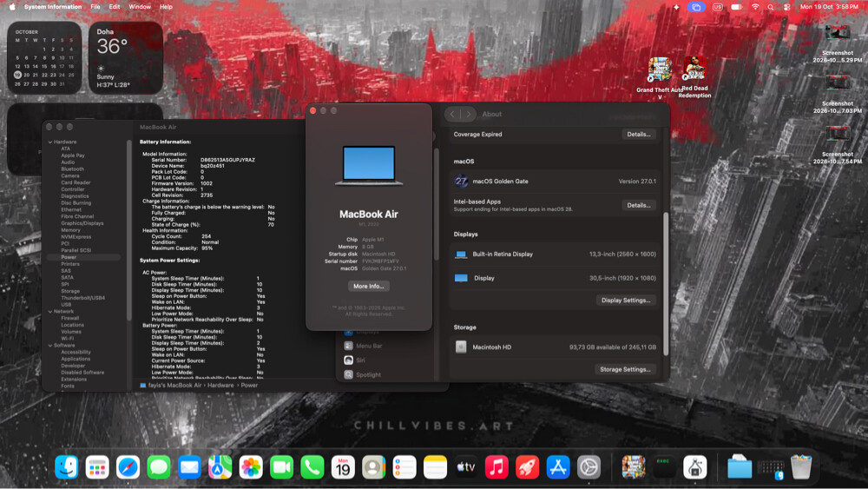Open System Information app menu
The height and width of the screenshot is (489, 868).
pos(53,7)
